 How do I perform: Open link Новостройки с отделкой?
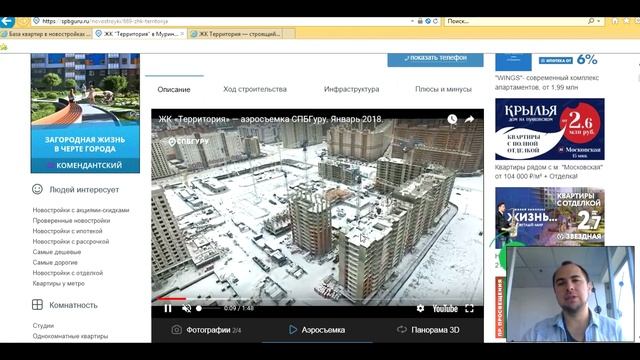(68, 273)
